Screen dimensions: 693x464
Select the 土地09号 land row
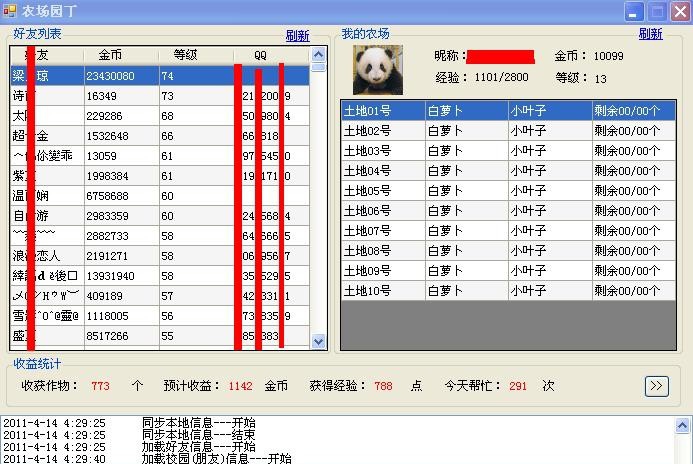coord(508,270)
